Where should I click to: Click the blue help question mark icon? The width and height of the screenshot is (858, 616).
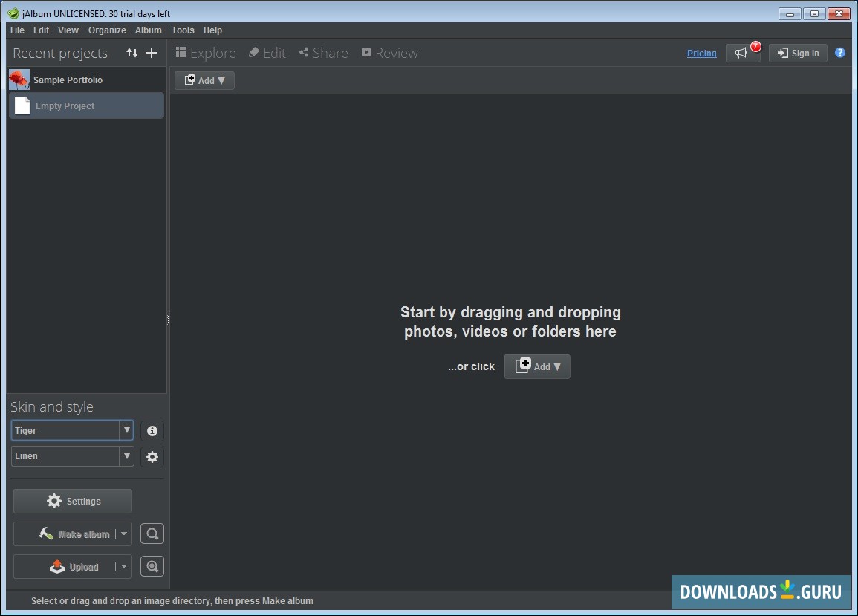pyautogui.click(x=840, y=53)
